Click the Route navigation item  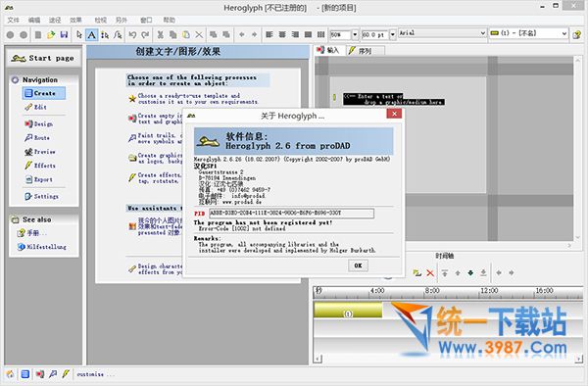coord(37,137)
